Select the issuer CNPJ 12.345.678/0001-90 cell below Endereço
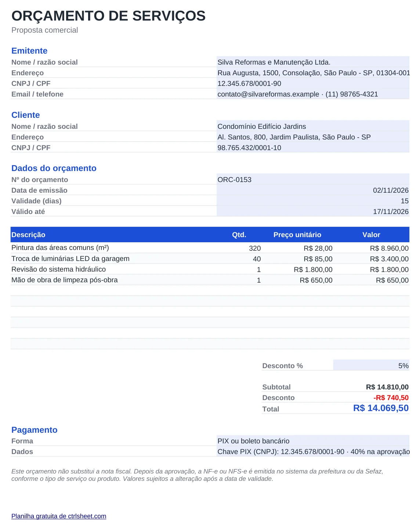This screenshot has width=420, height=530. [x=313, y=83]
